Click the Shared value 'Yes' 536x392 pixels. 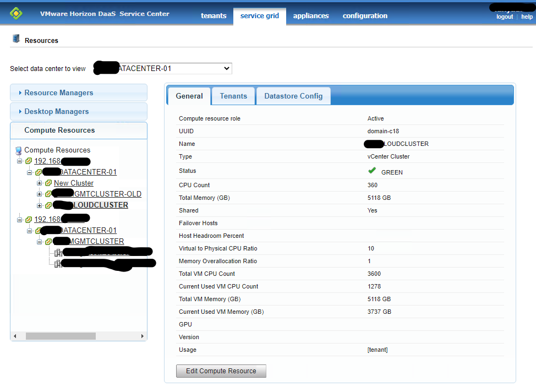(372, 210)
